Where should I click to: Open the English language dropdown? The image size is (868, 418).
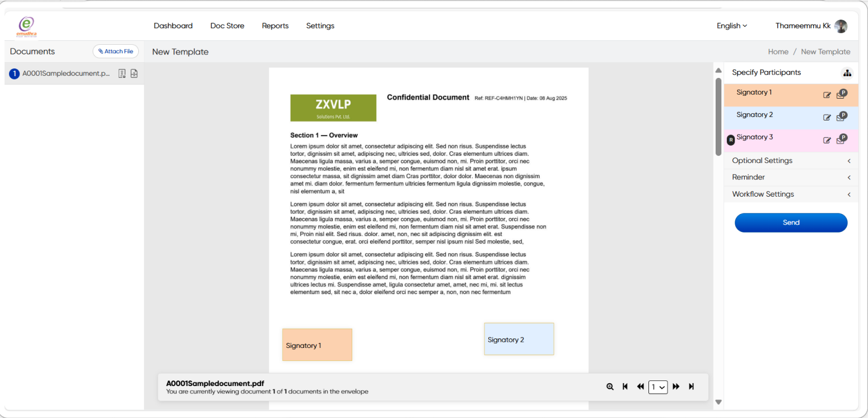731,26
